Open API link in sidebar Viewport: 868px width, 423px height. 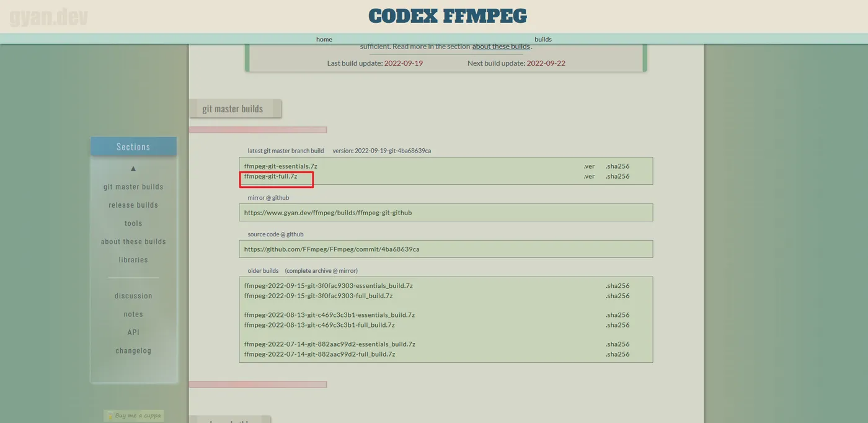133,332
